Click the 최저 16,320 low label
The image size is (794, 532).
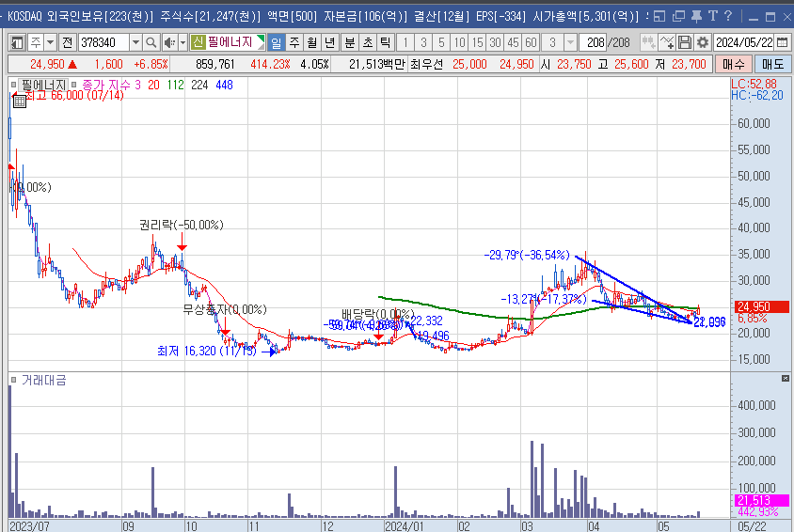tap(207, 351)
